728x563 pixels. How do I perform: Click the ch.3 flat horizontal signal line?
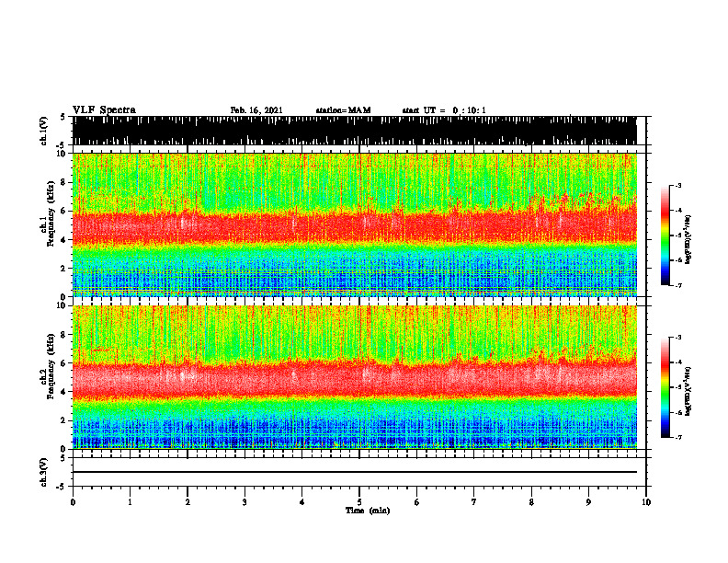tap(354, 472)
